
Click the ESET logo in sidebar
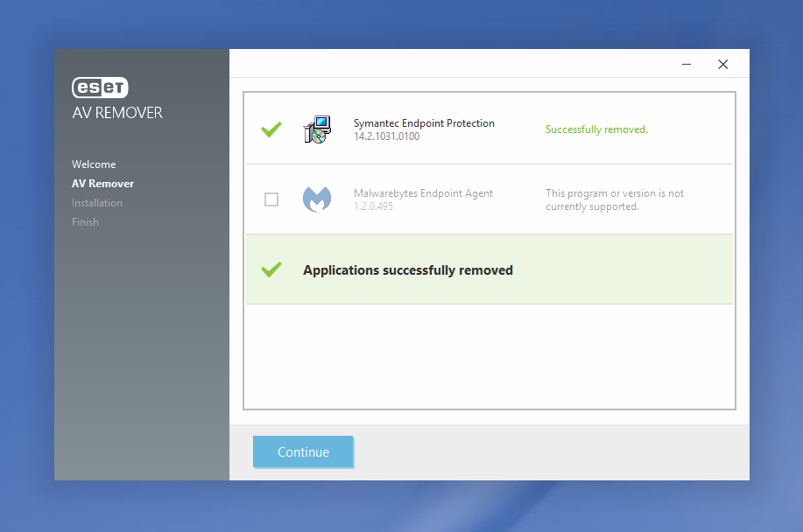coord(100,87)
